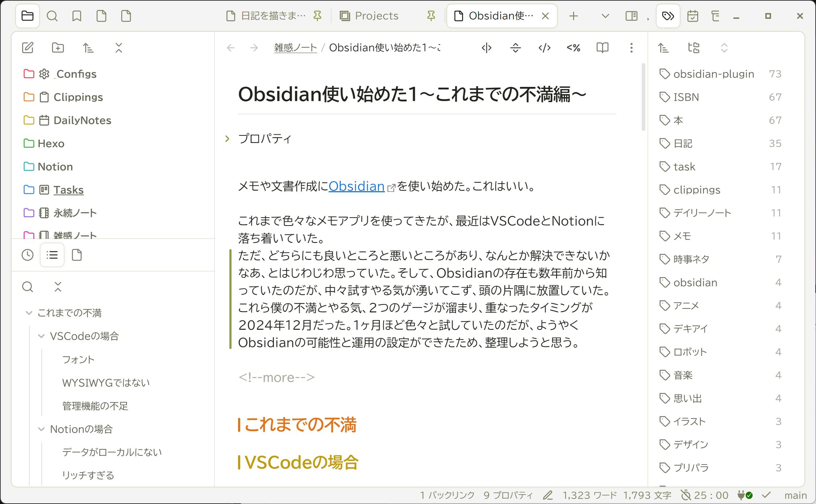Click 1 バックリンク in status bar
Image resolution: width=816 pixels, height=504 pixels.
(x=447, y=495)
